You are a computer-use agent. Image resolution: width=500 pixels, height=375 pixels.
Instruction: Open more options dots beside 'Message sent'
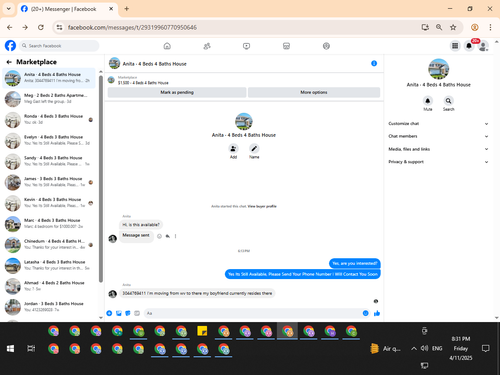pyautogui.click(x=175, y=236)
